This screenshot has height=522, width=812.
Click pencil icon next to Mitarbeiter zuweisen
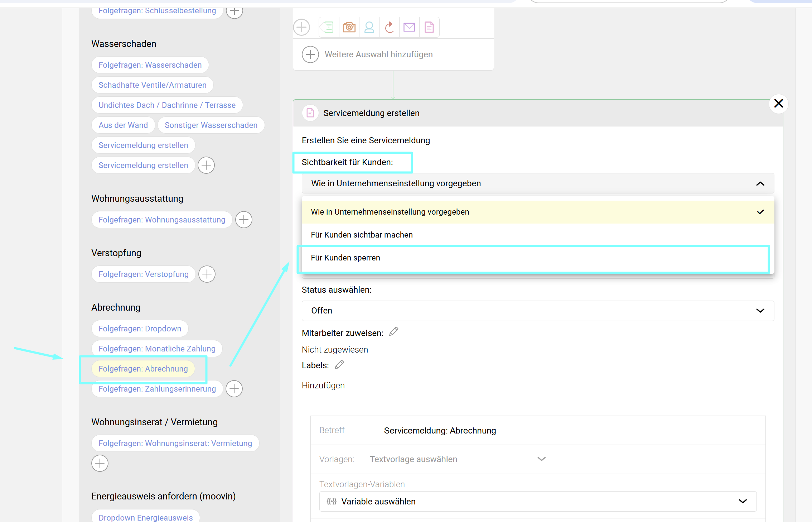pos(394,332)
